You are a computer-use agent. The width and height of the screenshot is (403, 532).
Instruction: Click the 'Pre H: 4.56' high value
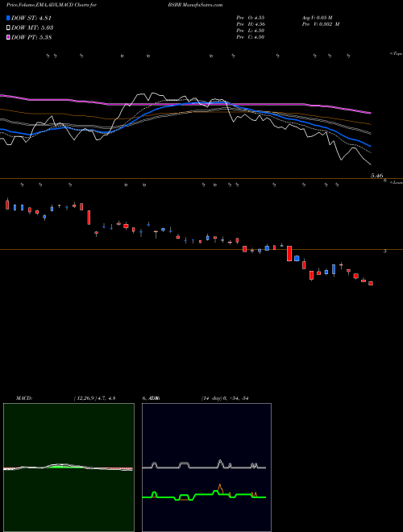click(x=251, y=24)
